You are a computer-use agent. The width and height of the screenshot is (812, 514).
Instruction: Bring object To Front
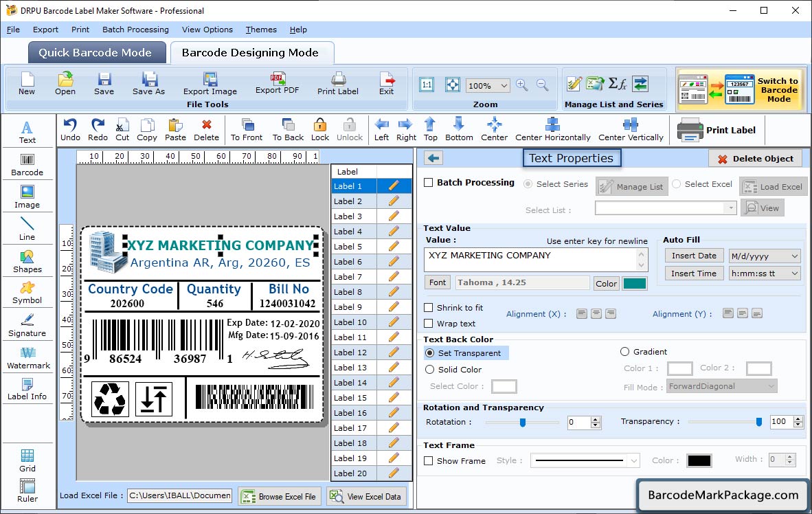pyautogui.click(x=247, y=130)
